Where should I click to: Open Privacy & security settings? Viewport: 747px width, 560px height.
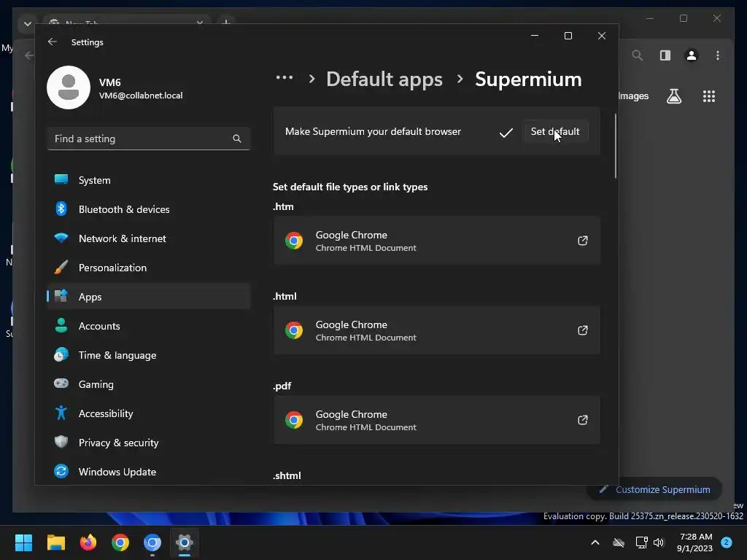pos(149,443)
